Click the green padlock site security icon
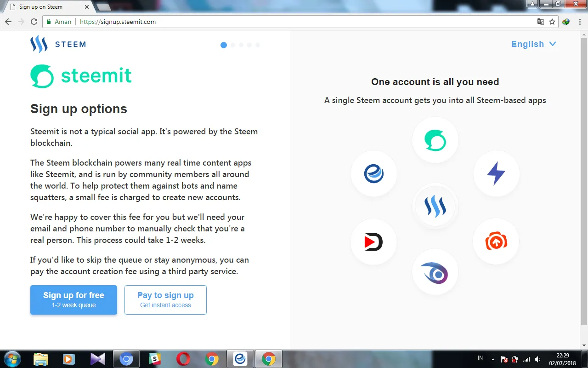Image resolution: width=588 pixels, height=368 pixels. 49,22
